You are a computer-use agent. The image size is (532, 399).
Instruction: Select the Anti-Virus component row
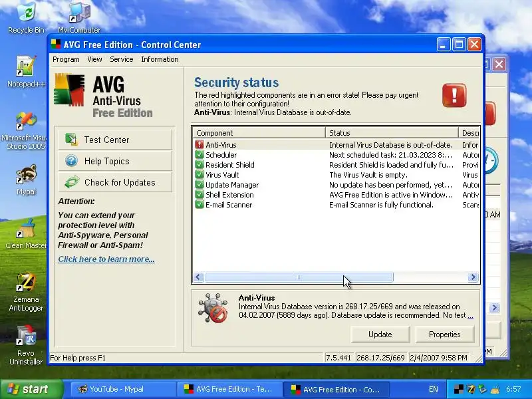click(336, 144)
